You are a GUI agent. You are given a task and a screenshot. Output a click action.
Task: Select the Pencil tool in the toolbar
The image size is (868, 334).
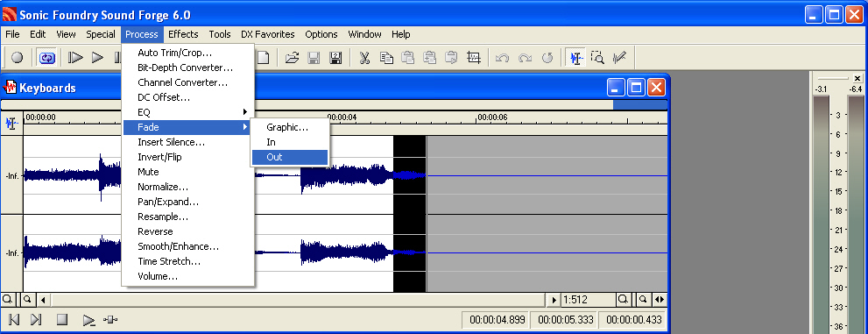click(x=619, y=58)
